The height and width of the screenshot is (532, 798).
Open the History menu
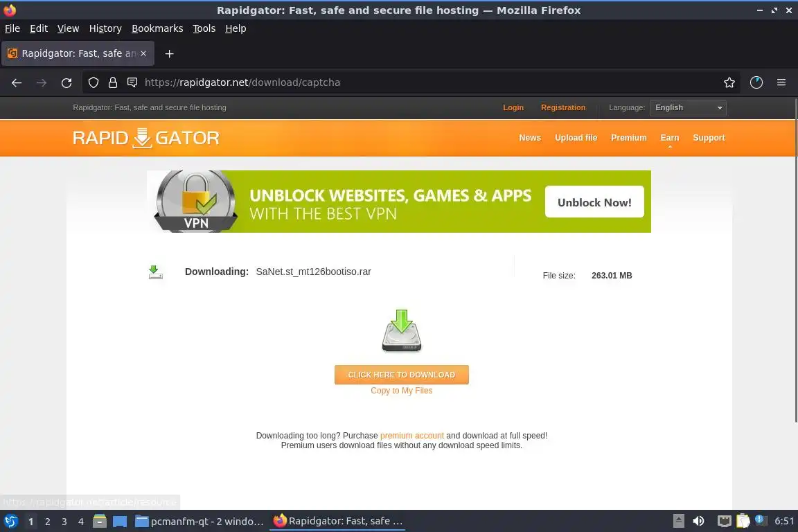105,28
